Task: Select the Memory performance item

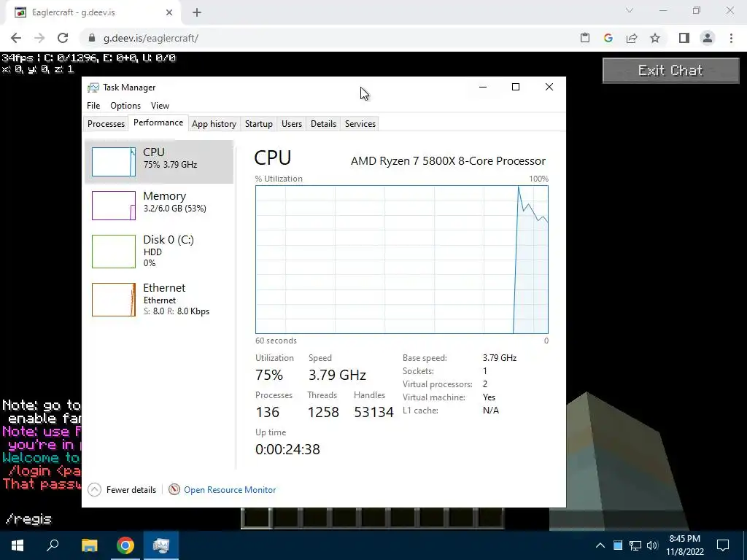Action: (x=159, y=205)
